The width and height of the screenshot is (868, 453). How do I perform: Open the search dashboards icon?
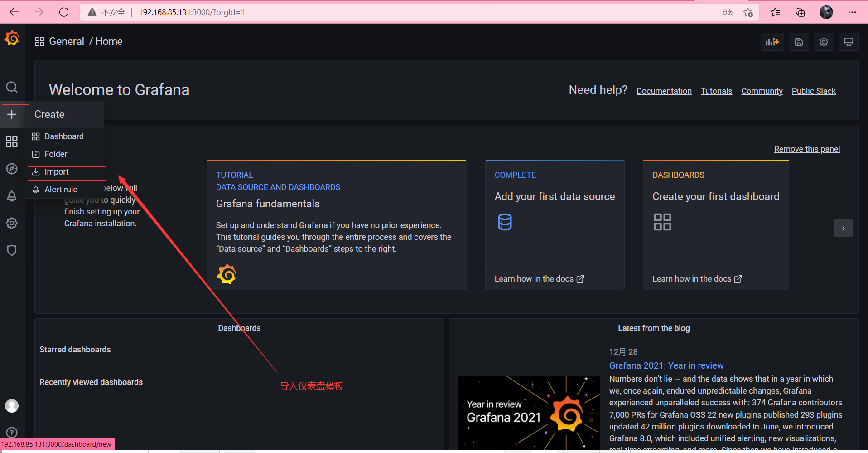point(12,87)
